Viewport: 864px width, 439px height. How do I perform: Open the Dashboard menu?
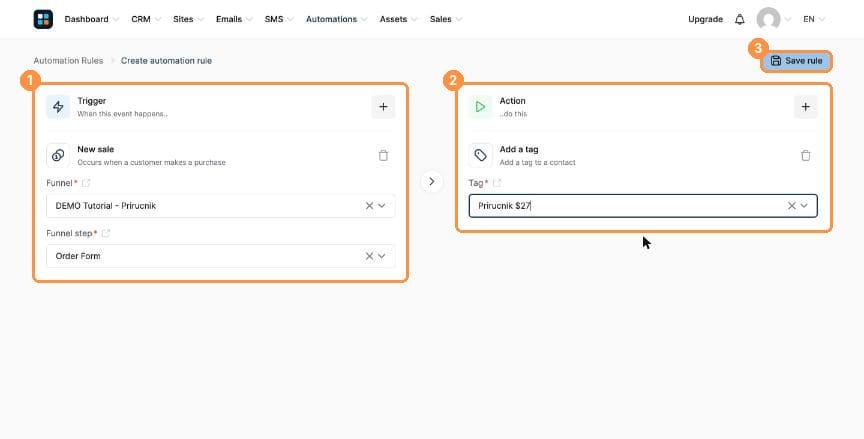coord(91,19)
